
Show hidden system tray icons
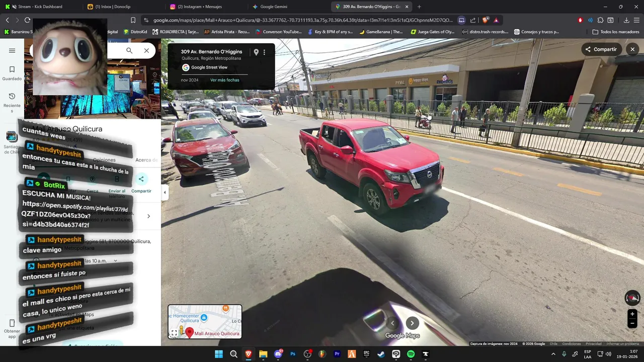click(x=553, y=354)
